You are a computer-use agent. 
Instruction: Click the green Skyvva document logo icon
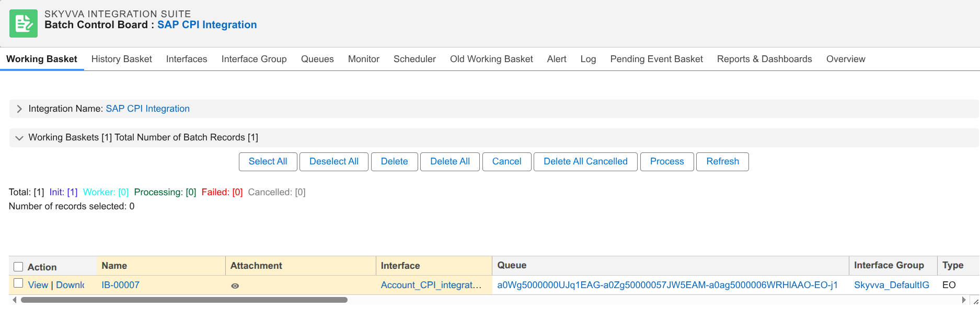[x=24, y=23]
